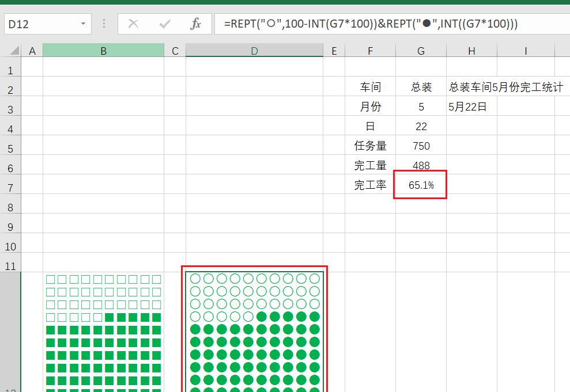Select column C header
Image resolution: width=570 pixels, height=392 pixels.
point(175,51)
